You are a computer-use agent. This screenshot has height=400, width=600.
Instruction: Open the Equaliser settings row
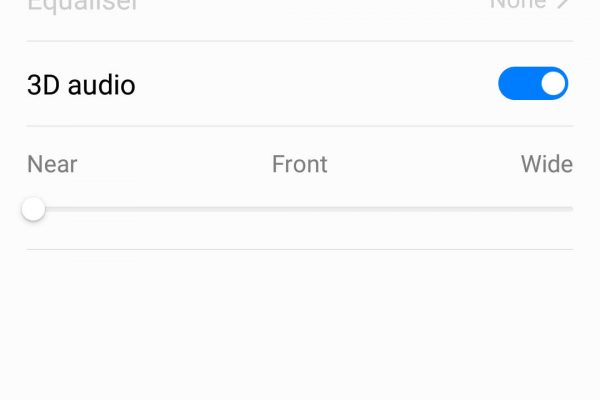(300, 10)
